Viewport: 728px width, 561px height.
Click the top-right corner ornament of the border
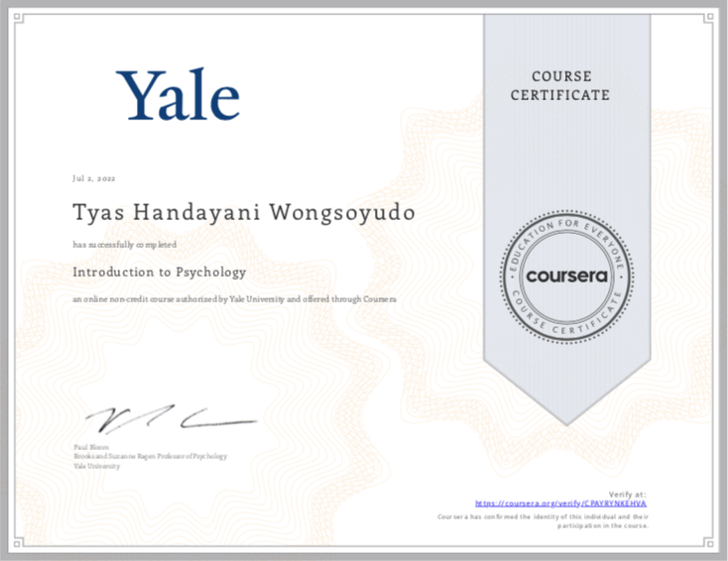713,13
